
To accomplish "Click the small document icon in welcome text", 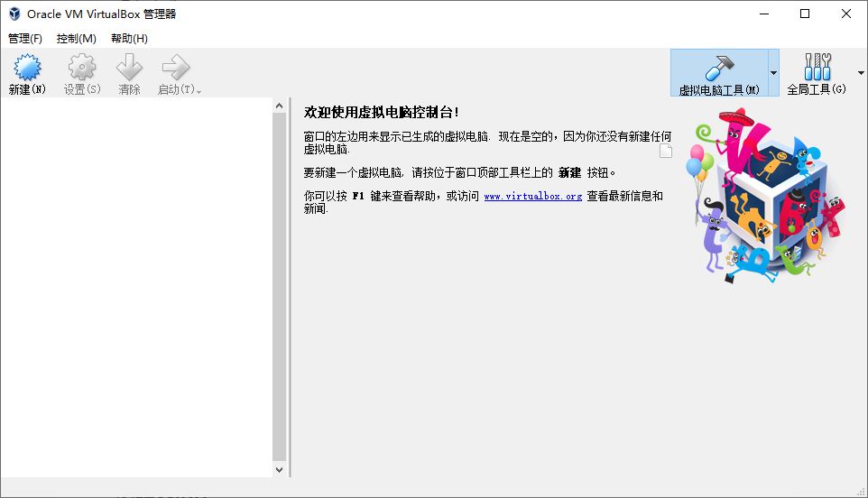I will click(666, 151).
